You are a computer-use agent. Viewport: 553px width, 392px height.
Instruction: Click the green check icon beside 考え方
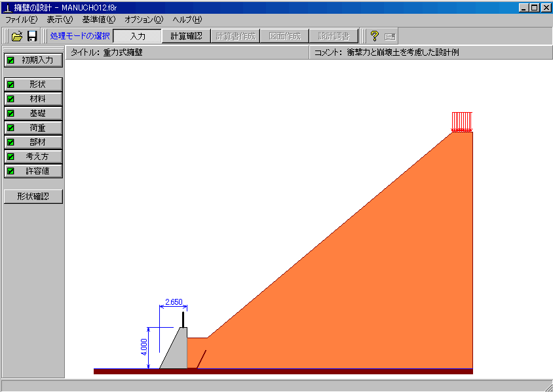coord(10,157)
